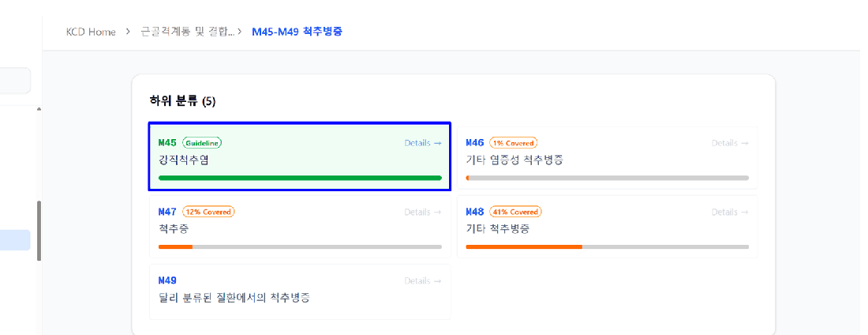
Task: Click the sidebar vertical scrollbar thumb
Action: (39, 231)
